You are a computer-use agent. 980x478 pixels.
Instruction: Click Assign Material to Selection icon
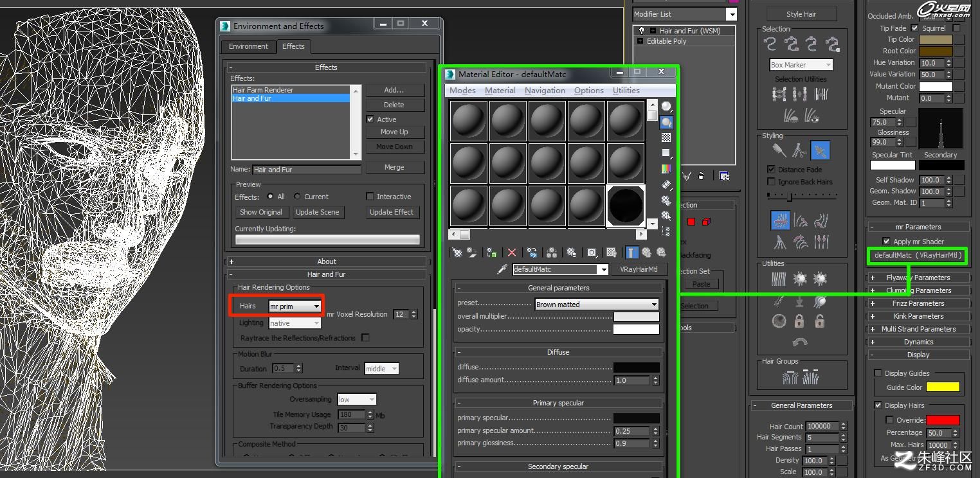pos(492,252)
